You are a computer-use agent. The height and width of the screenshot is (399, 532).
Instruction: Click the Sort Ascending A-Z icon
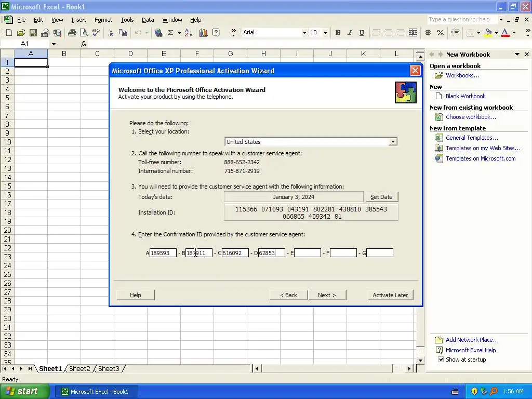click(x=189, y=33)
